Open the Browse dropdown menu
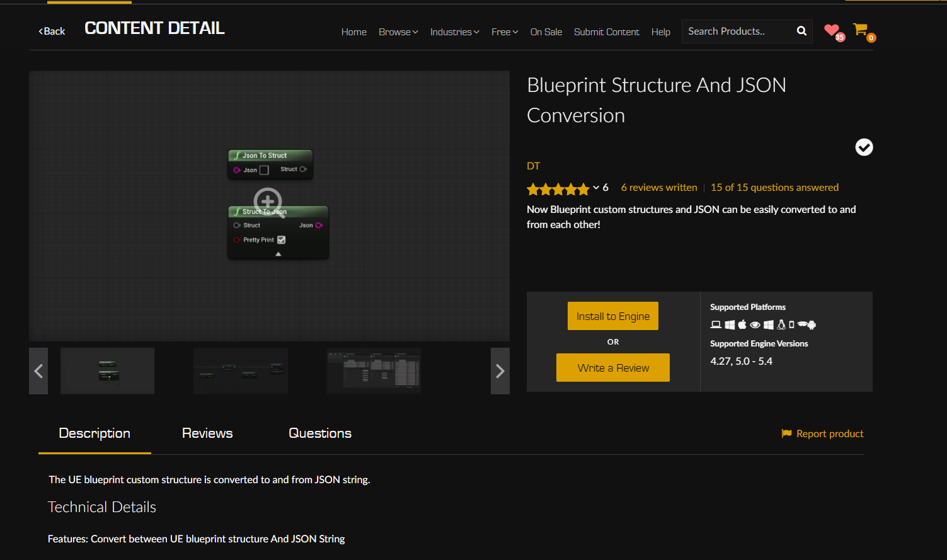This screenshot has height=560, width=947. pyautogui.click(x=398, y=32)
